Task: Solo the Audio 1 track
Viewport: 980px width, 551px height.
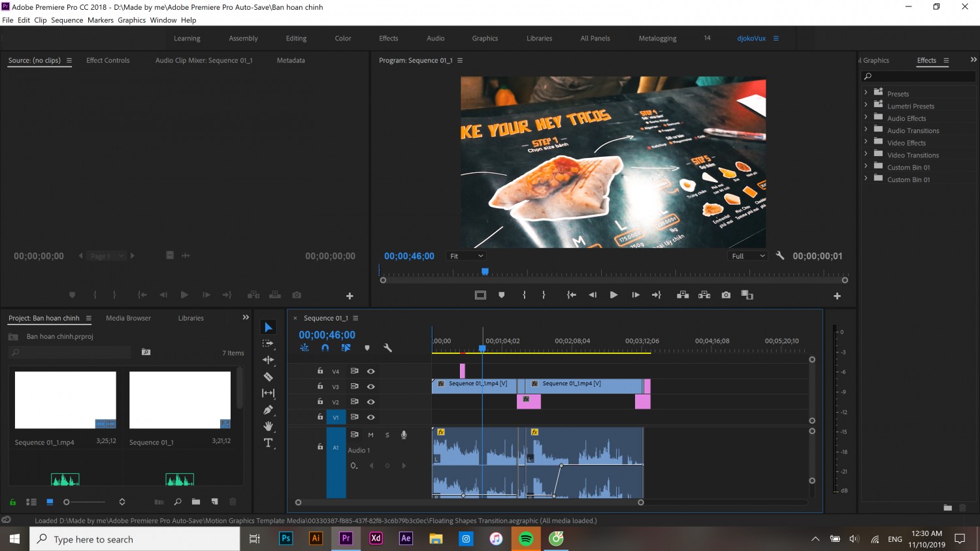Action: click(387, 435)
